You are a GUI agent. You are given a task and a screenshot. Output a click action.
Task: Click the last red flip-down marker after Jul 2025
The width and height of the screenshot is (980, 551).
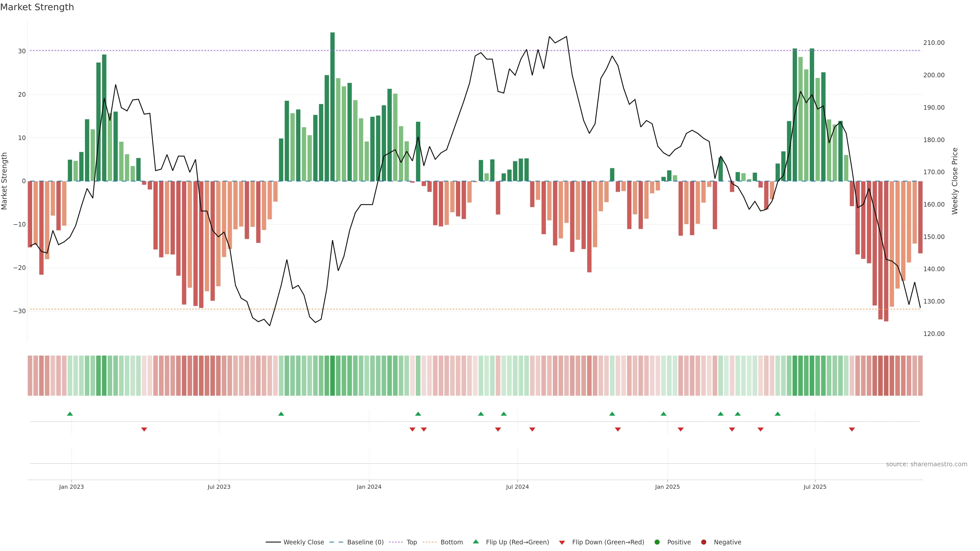852,429
